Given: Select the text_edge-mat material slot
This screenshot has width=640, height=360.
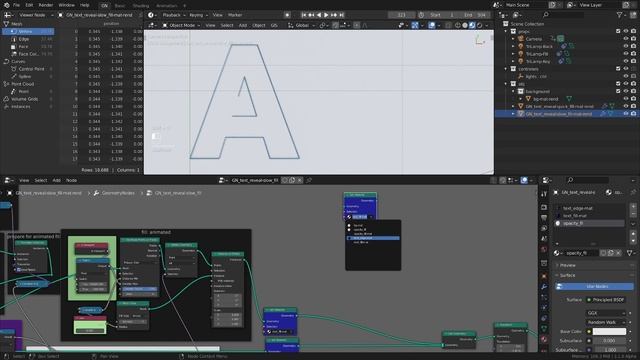Looking at the screenshot, I should point(590,208).
